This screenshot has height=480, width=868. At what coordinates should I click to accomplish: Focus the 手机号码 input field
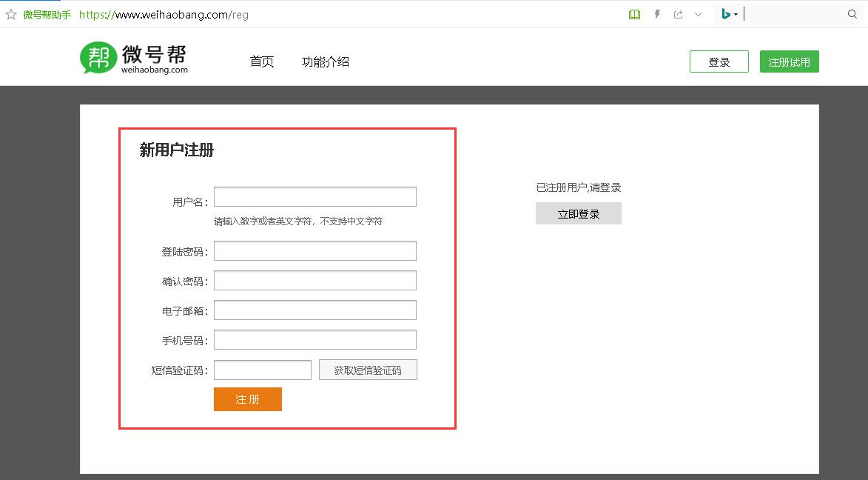pyautogui.click(x=315, y=340)
